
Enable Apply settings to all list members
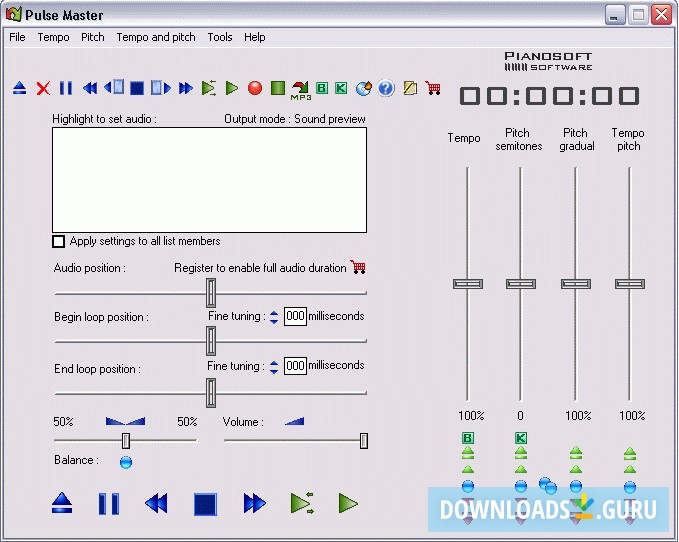58,241
